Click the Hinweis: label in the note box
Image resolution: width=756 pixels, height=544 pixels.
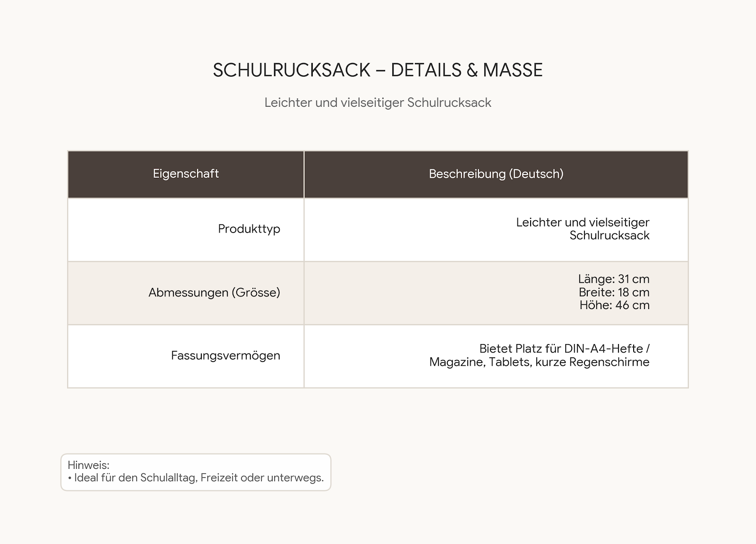pyautogui.click(x=88, y=465)
